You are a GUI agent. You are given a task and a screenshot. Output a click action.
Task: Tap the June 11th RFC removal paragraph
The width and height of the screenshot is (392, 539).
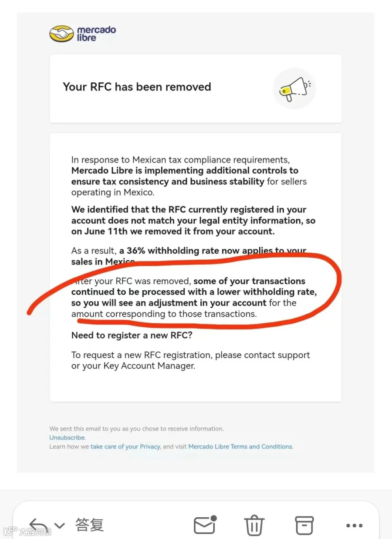pyautogui.click(x=193, y=220)
